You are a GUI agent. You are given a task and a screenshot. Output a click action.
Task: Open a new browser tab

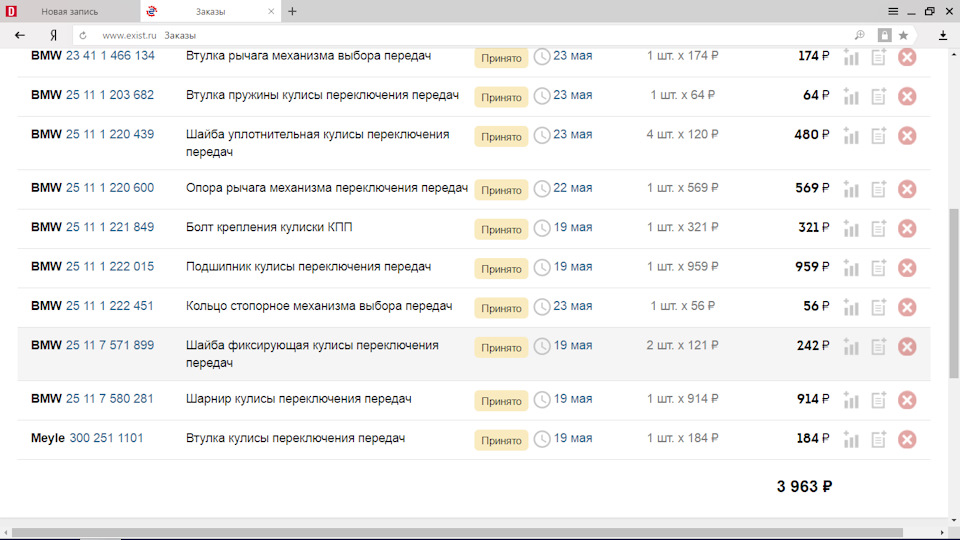[292, 11]
